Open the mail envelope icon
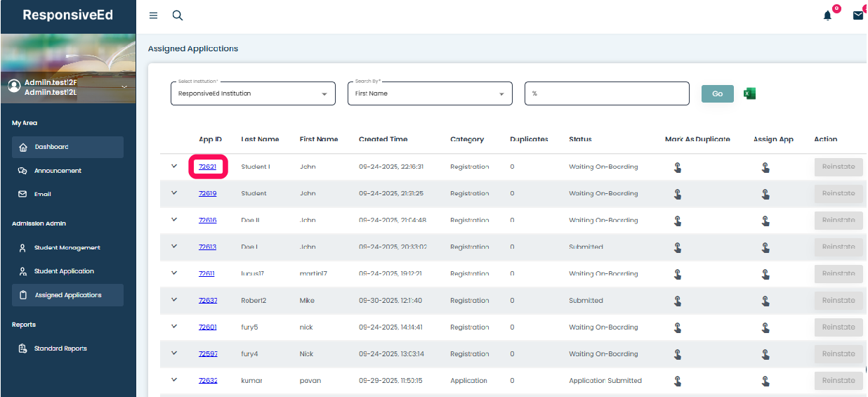Image resolution: width=868 pixels, height=397 pixels. point(857,15)
